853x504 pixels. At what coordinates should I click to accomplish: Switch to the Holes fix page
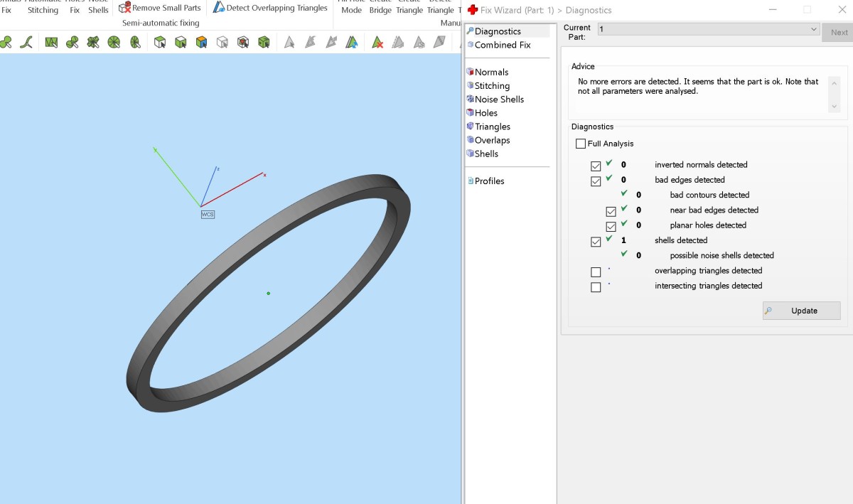[x=485, y=113]
